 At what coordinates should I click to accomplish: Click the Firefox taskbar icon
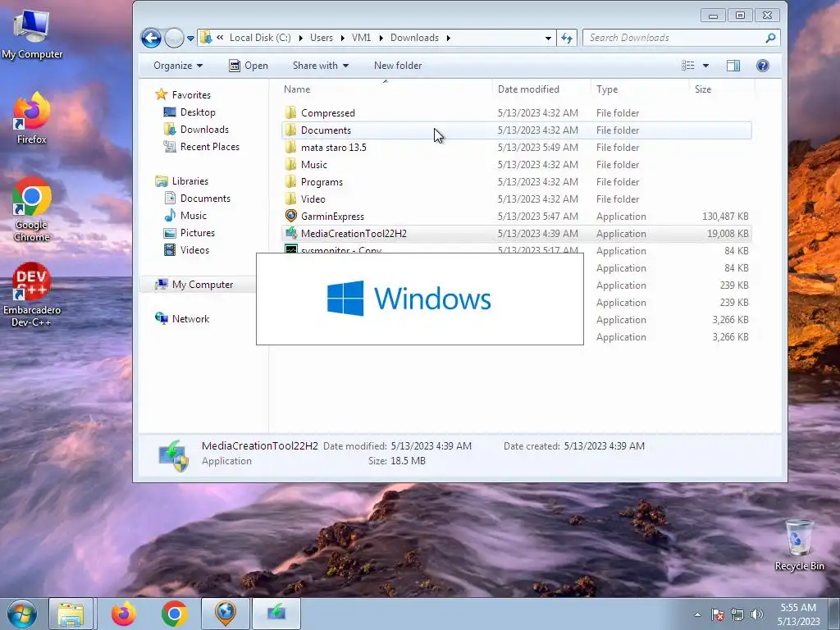click(x=123, y=614)
